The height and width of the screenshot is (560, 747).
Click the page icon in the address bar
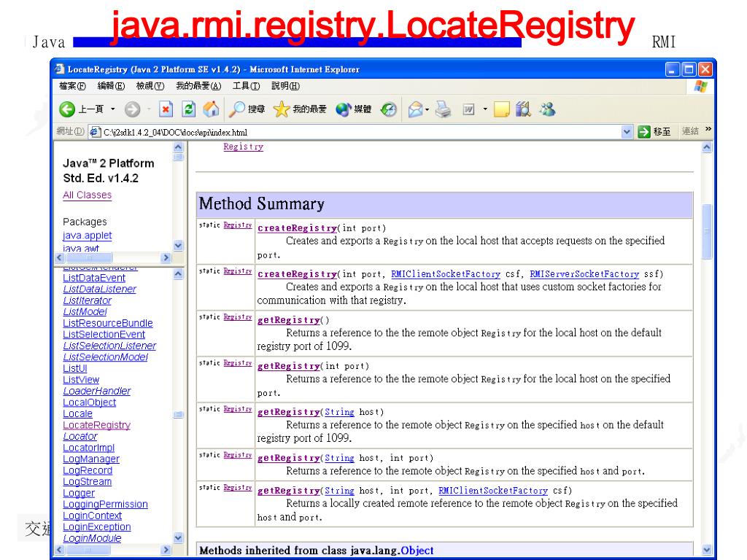(x=96, y=132)
